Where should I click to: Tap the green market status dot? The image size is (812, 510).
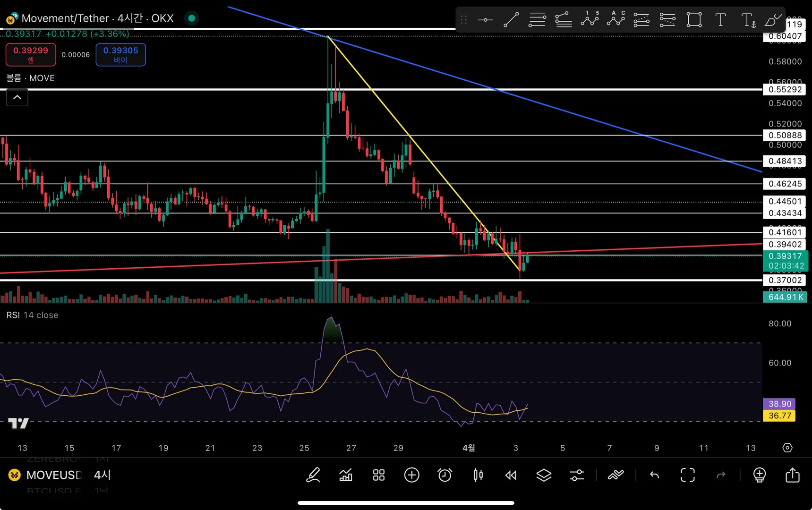coord(191,18)
